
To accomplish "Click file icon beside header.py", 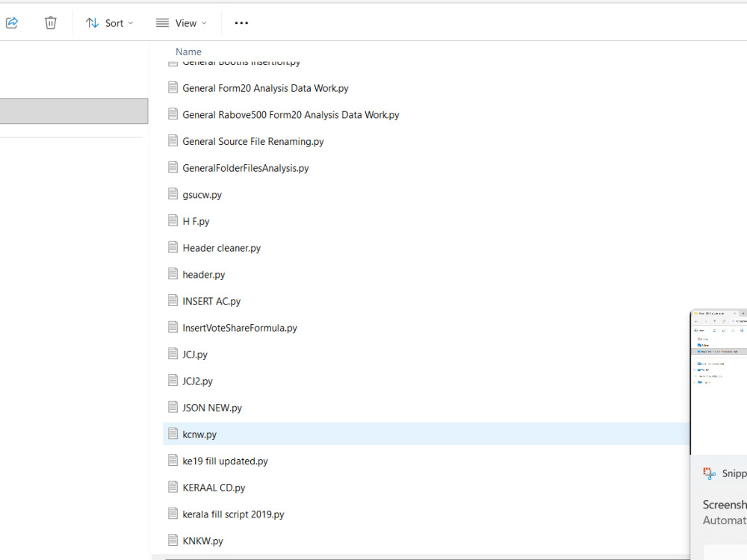I will pyautogui.click(x=173, y=274).
